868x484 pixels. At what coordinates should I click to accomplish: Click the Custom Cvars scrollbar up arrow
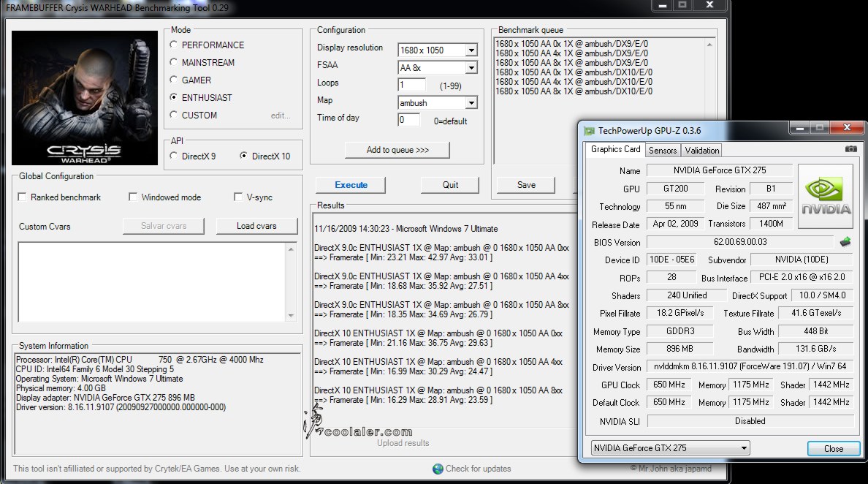point(292,249)
